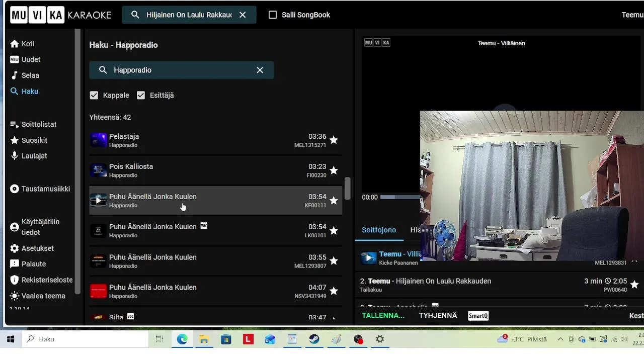Viewport: 644px width, 362px height.
Task: Open Steam from the taskbar
Action: (x=314, y=339)
